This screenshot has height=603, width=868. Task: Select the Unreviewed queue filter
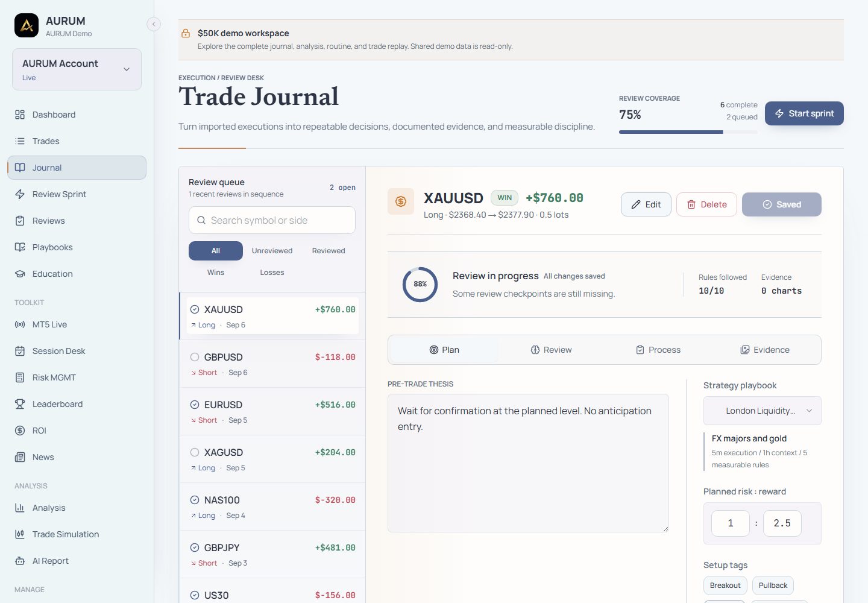coord(272,251)
